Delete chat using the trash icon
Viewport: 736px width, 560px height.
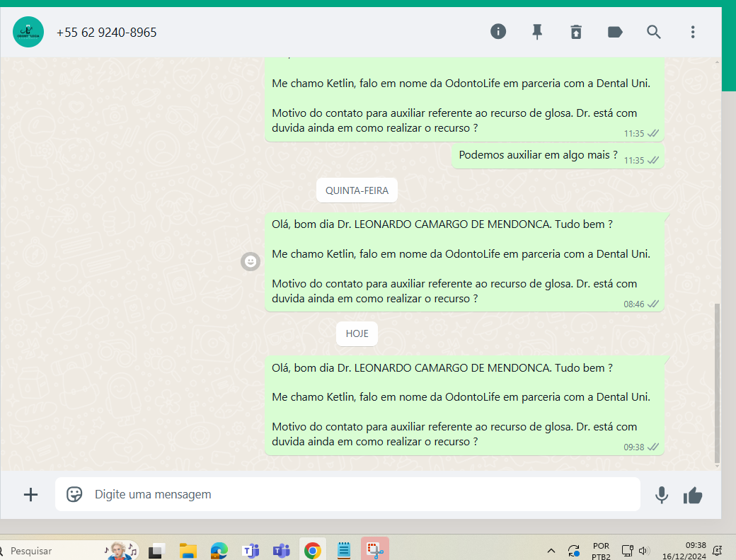[576, 32]
